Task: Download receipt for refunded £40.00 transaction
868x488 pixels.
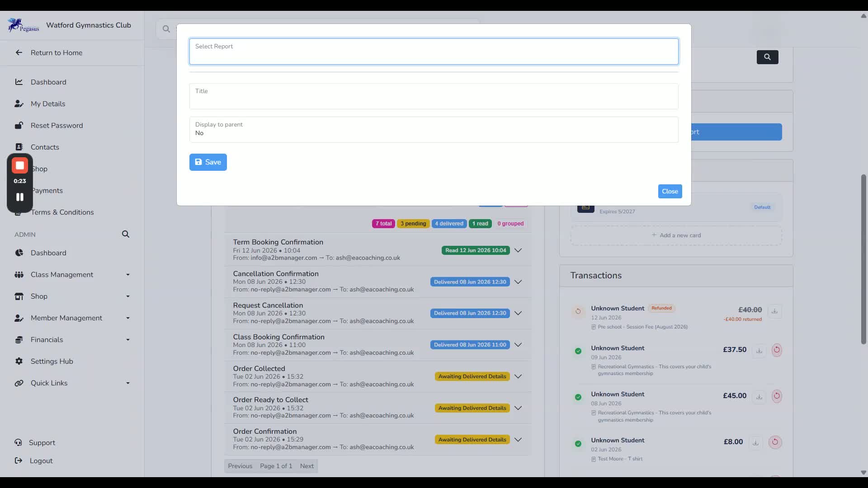Action: pos(774,311)
